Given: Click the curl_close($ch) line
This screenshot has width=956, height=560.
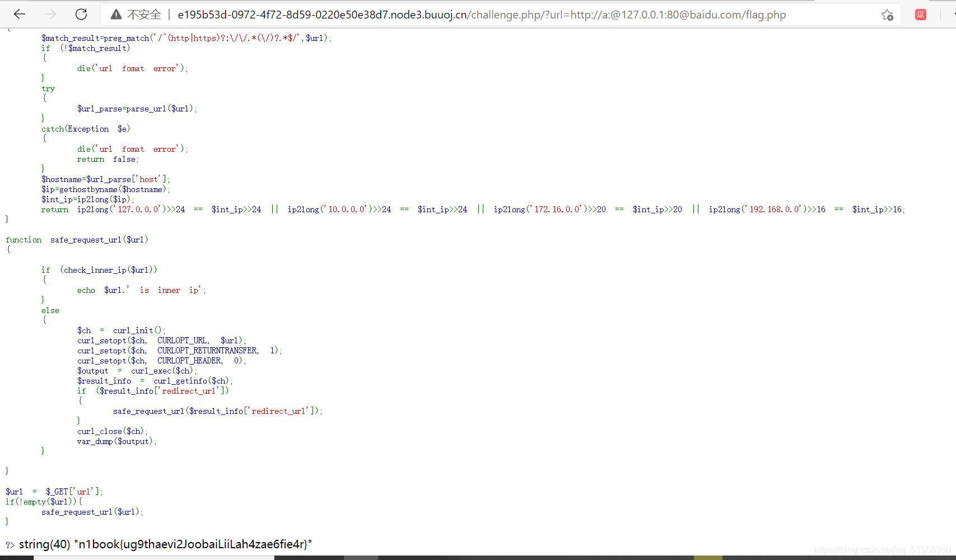Looking at the screenshot, I should (x=113, y=431).
